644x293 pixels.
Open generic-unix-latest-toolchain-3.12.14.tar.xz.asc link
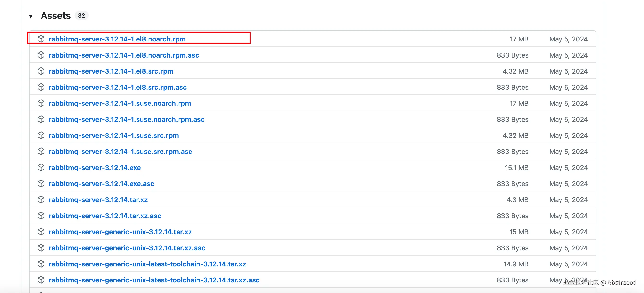pyautogui.click(x=154, y=280)
